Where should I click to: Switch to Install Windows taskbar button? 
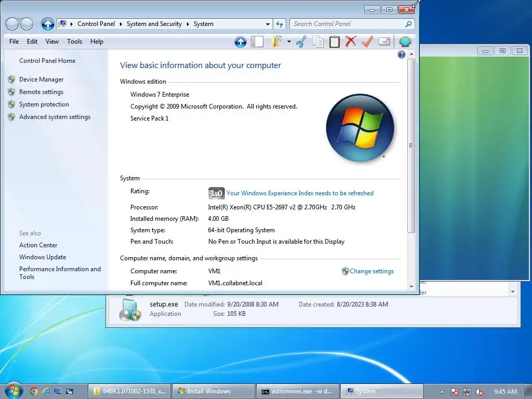pyautogui.click(x=214, y=391)
